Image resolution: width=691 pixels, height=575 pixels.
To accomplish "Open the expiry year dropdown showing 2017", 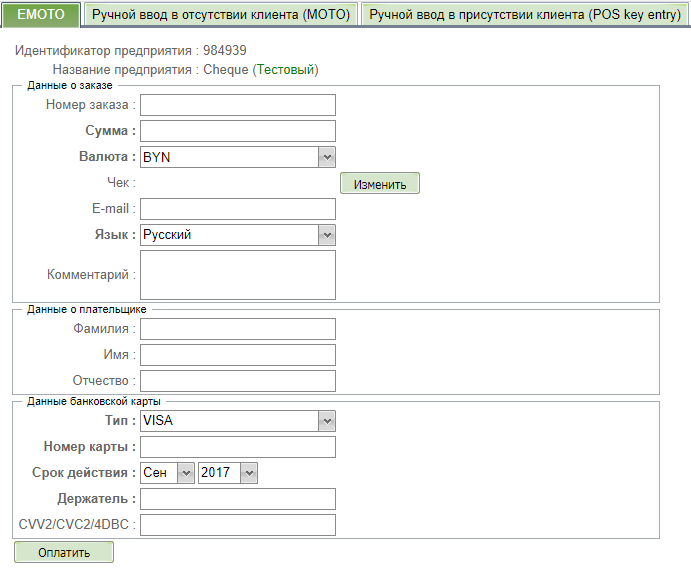I will coord(228,473).
